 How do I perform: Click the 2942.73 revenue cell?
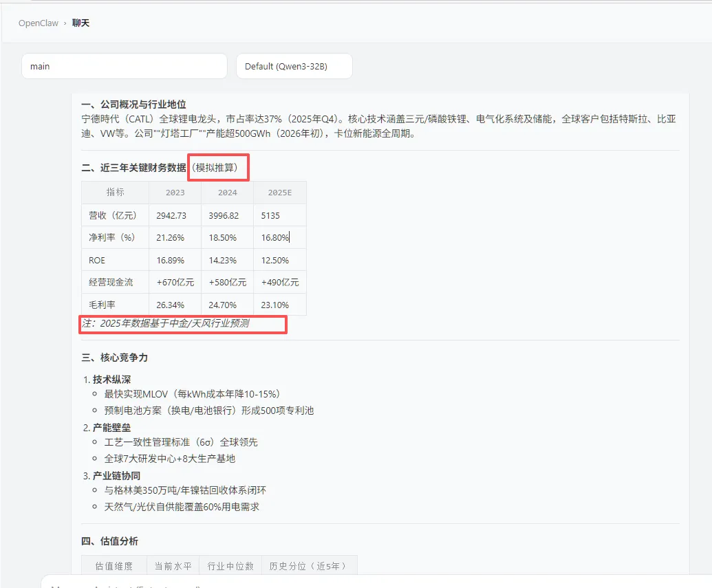pos(175,215)
